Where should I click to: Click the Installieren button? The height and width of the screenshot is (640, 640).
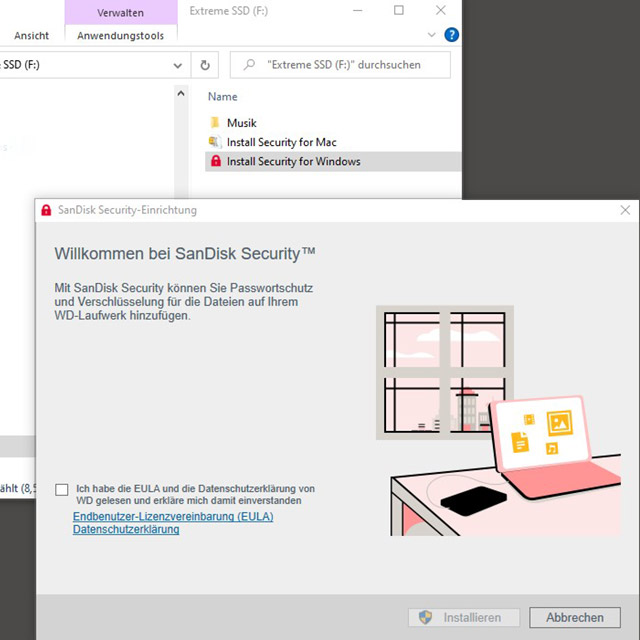(x=464, y=618)
